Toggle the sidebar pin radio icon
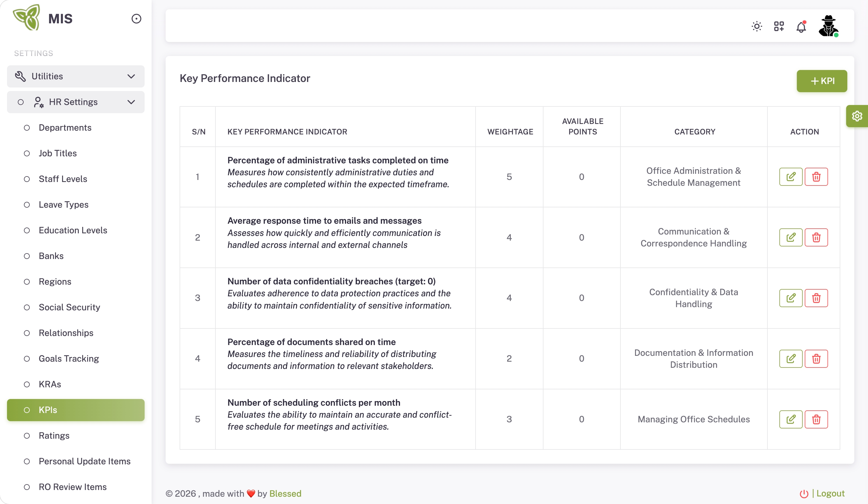868x504 pixels. click(136, 19)
